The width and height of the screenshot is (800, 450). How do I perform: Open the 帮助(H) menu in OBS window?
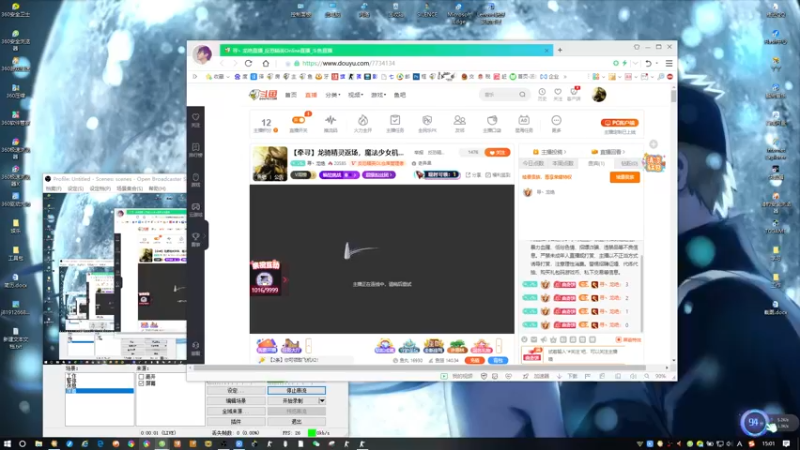coord(157,188)
